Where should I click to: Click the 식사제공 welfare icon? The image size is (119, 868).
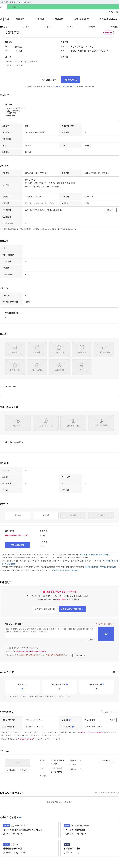pos(82,367)
